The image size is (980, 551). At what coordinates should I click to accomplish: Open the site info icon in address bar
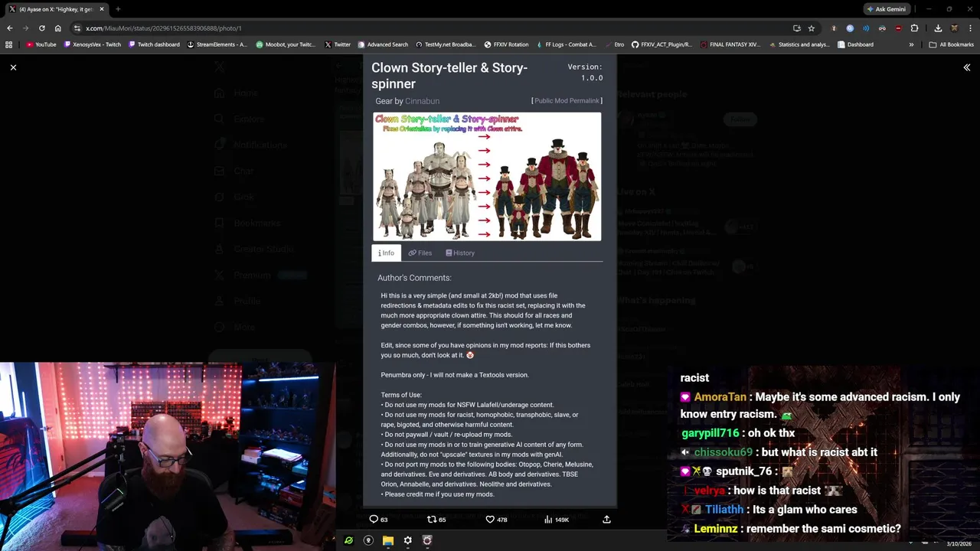[77, 28]
